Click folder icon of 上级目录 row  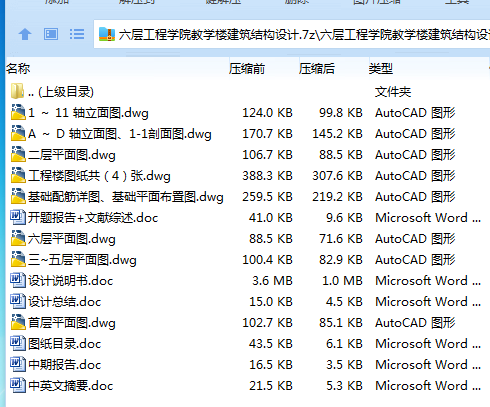point(17,91)
